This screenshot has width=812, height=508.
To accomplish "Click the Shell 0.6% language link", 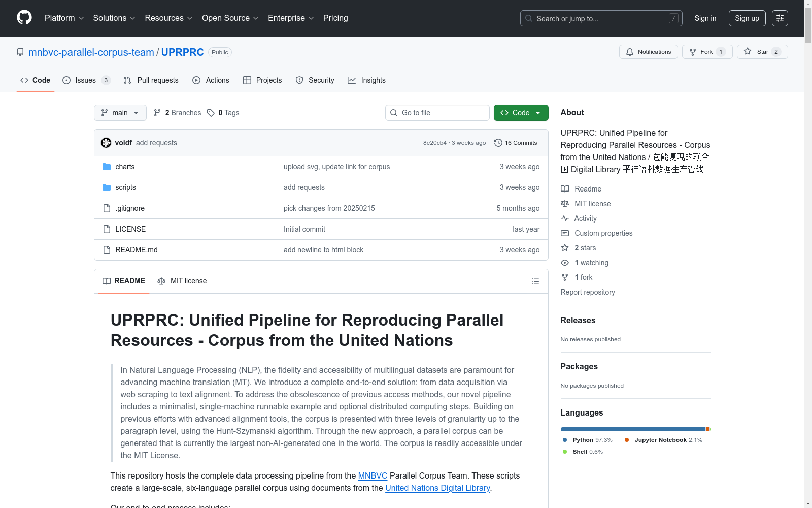I will tap(583, 452).
